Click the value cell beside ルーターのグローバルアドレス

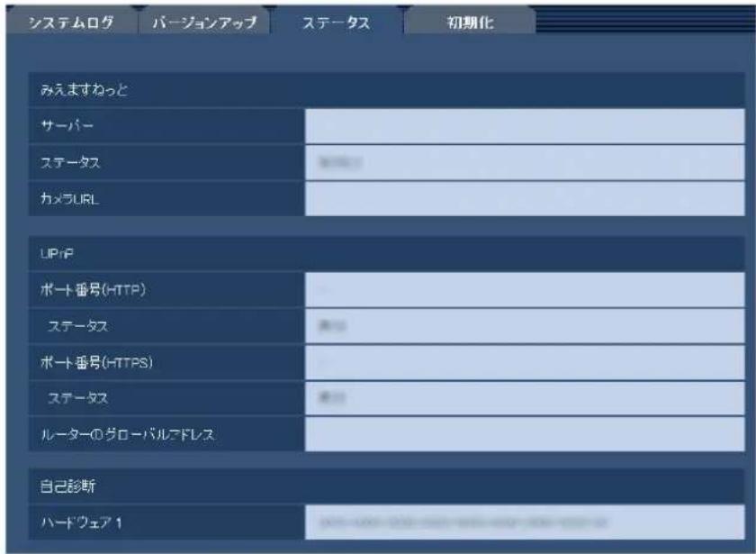click(525, 434)
